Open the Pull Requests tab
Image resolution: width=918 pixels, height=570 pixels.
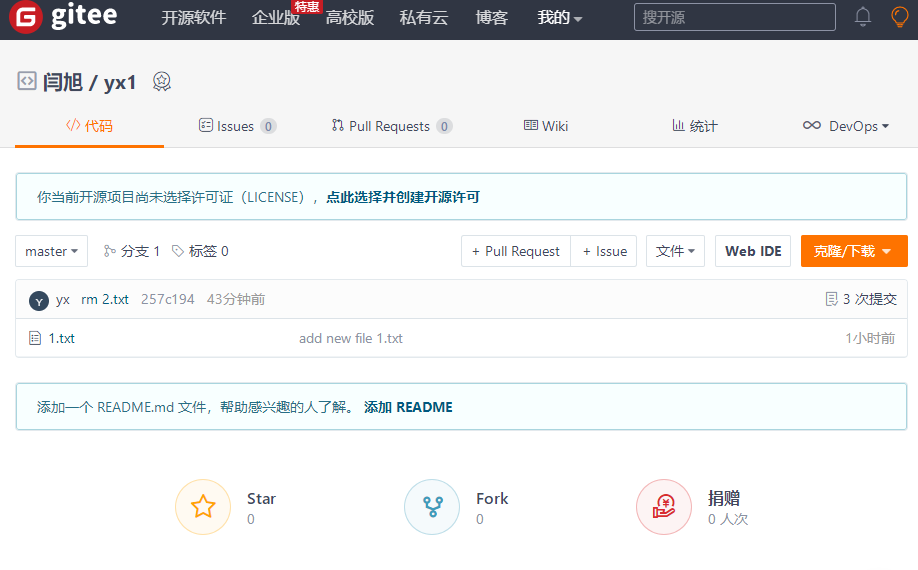[392, 126]
